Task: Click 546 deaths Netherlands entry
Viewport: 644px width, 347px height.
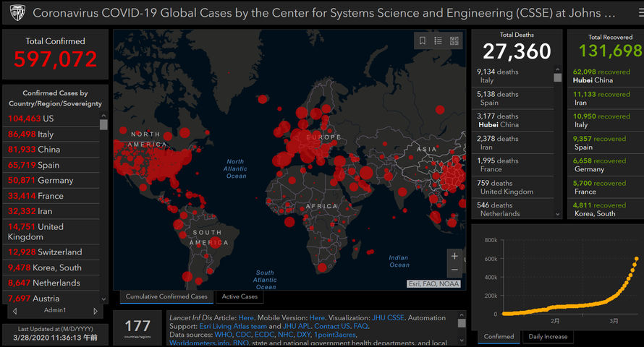Action: pos(512,209)
